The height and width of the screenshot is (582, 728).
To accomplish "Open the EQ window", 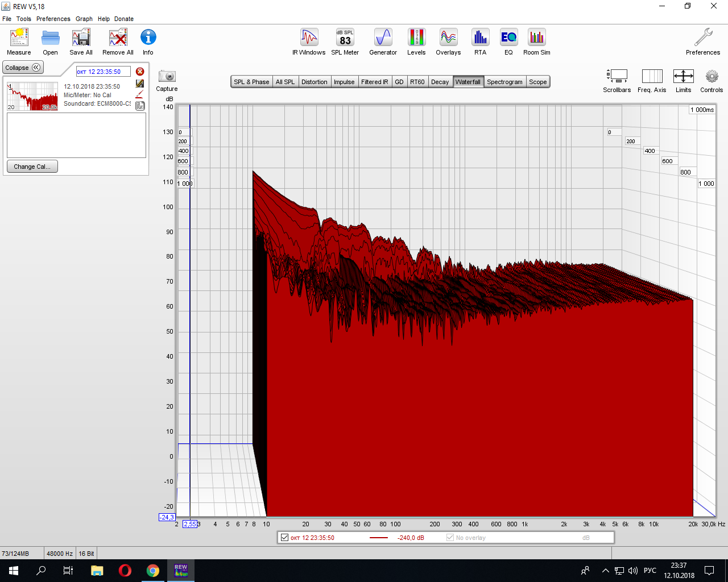I will point(508,38).
